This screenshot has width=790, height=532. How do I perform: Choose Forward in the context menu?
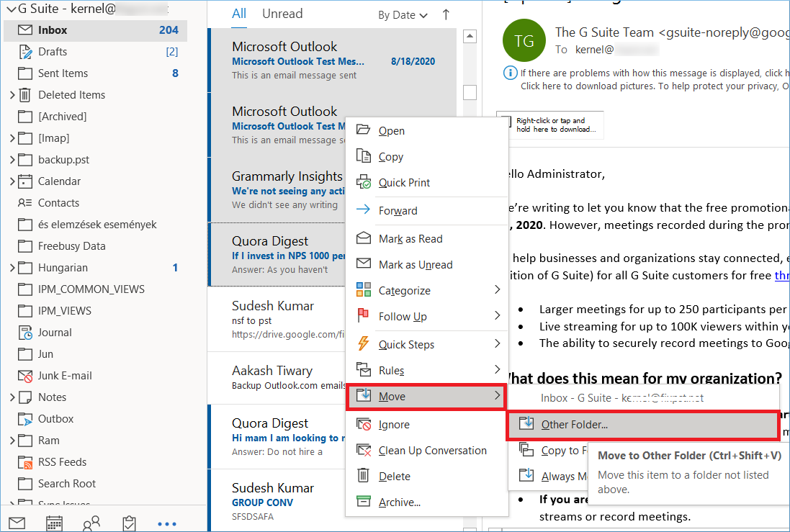(x=427, y=211)
